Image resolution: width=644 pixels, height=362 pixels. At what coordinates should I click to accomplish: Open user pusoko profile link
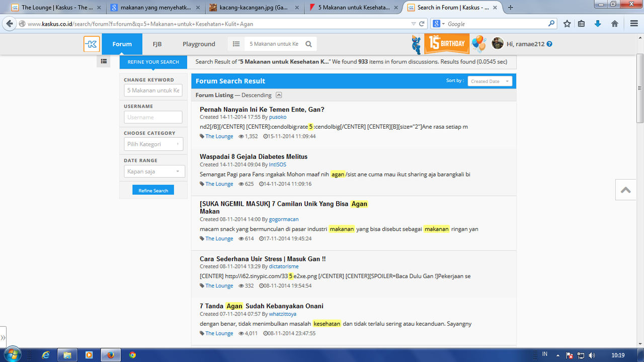(x=278, y=117)
